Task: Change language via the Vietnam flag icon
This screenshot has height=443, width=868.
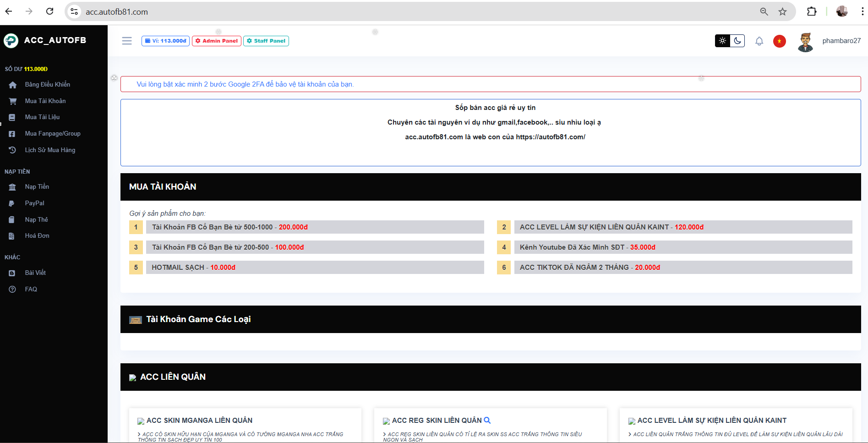Action: pyautogui.click(x=780, y=41)
